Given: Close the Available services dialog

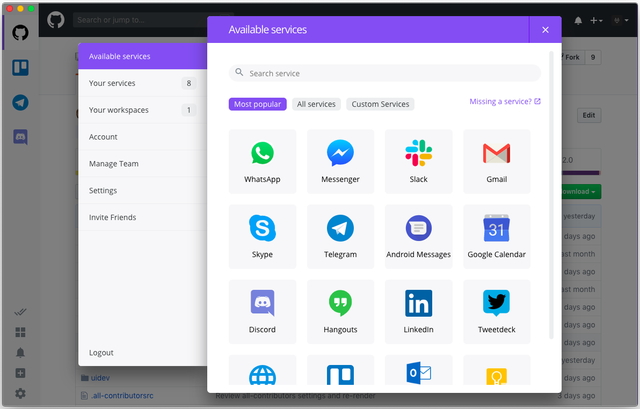Looking at the screenshot, I should [x=545, y=30].
